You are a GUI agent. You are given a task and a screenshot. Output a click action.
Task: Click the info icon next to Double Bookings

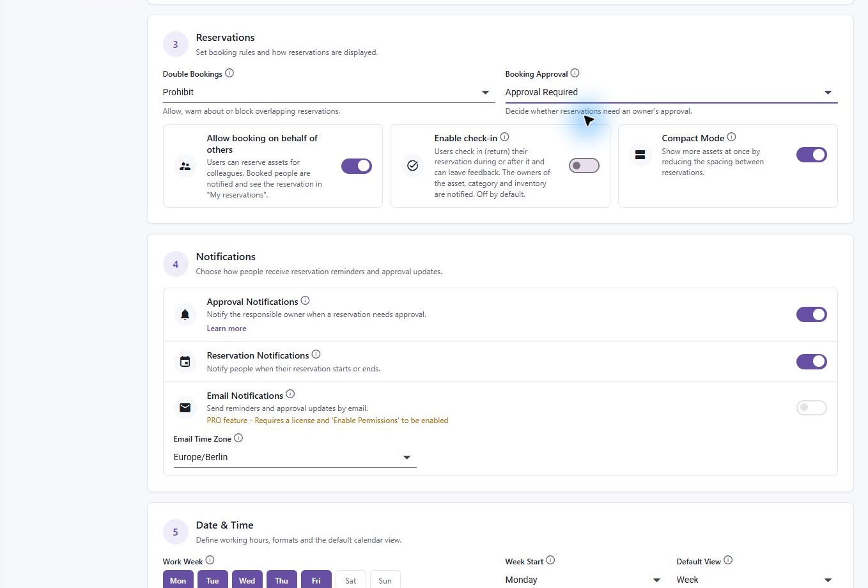[229, 73]
